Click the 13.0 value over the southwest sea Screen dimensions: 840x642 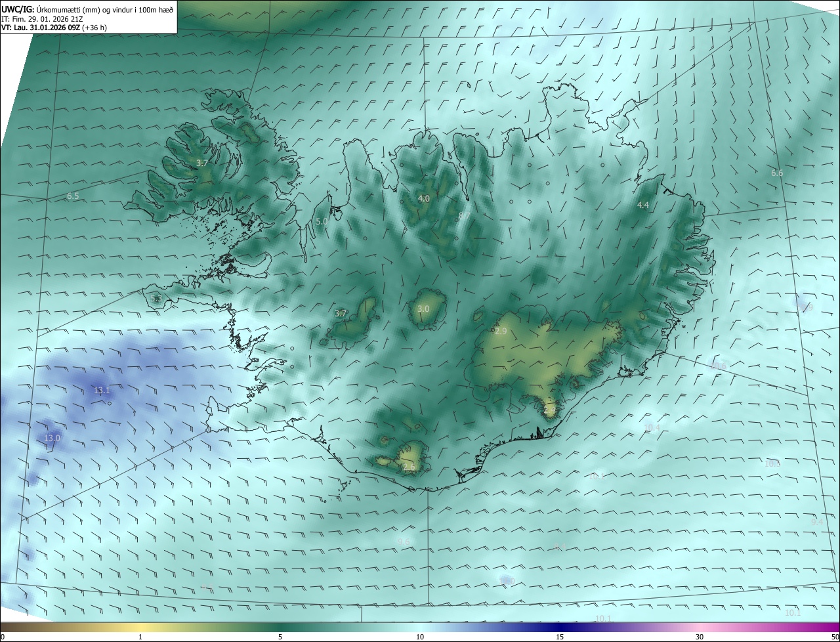coord(52,438)
